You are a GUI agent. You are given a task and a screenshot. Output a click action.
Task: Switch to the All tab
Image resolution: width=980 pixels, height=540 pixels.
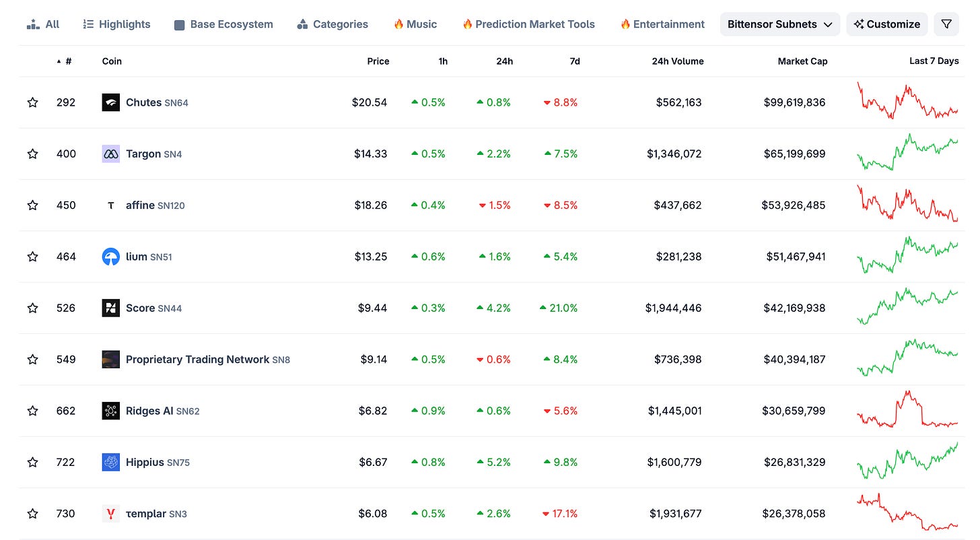[43, 24]
